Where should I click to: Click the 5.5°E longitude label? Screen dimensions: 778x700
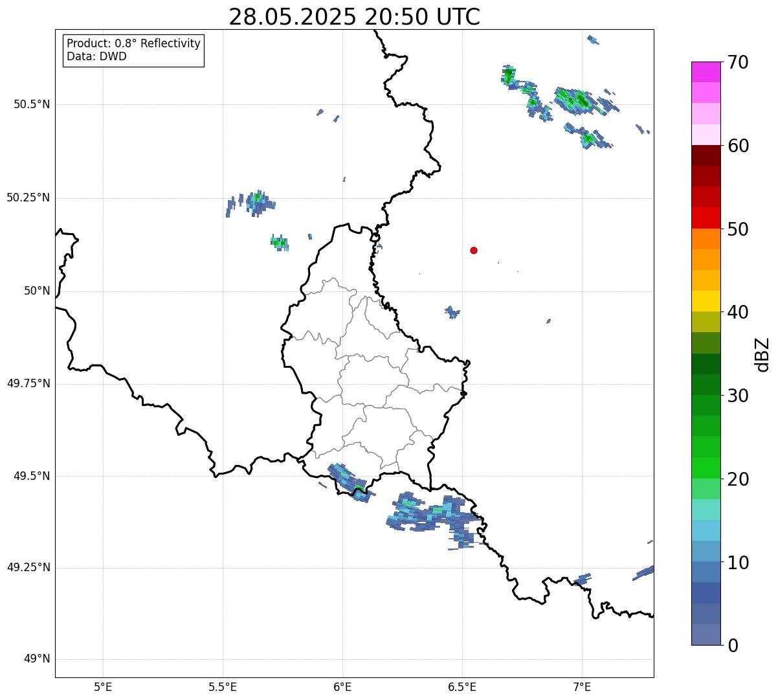point(223,686)
